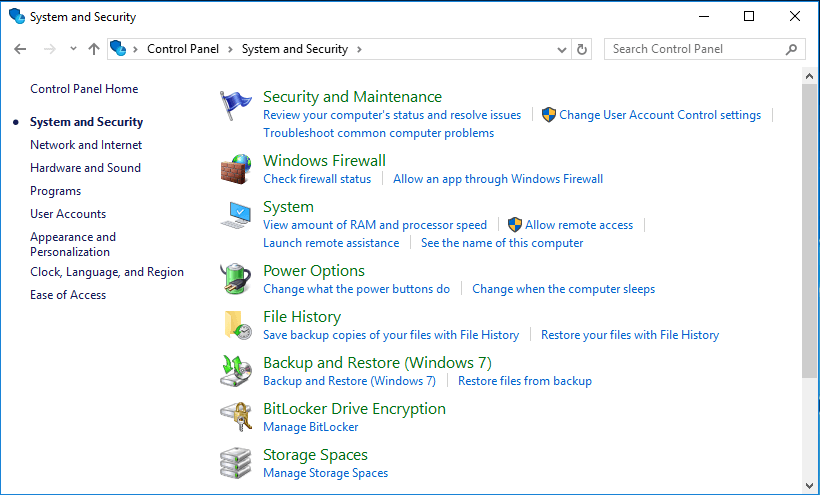The width and height of the screenshot is (820, 495).
Task: Go to Control Panel Home
Action: 84,89
